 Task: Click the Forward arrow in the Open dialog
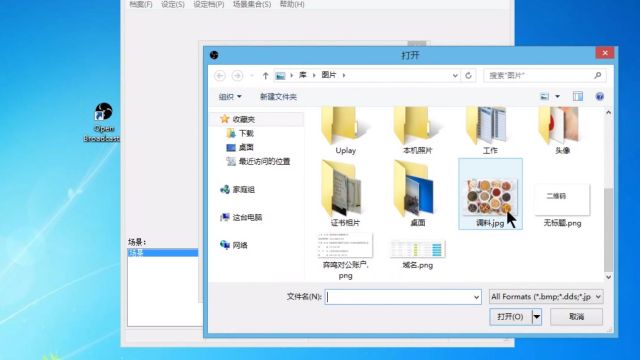(x=237, y=76)
